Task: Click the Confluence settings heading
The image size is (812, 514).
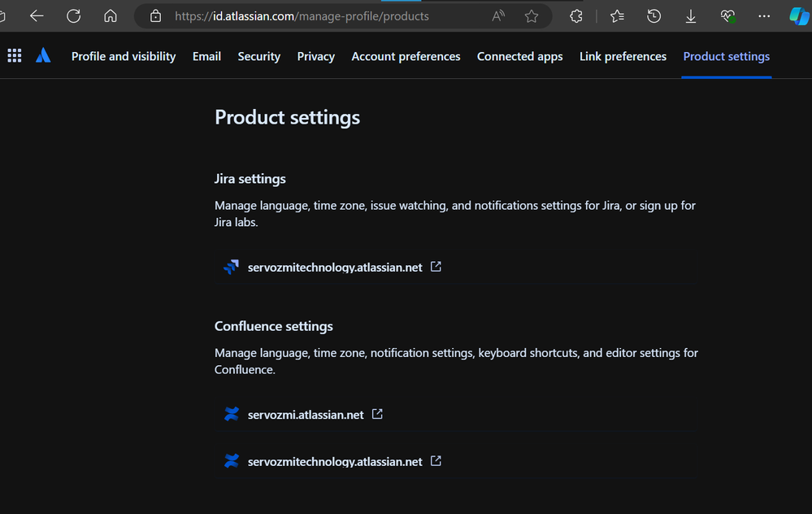Action: click(273, 326)
